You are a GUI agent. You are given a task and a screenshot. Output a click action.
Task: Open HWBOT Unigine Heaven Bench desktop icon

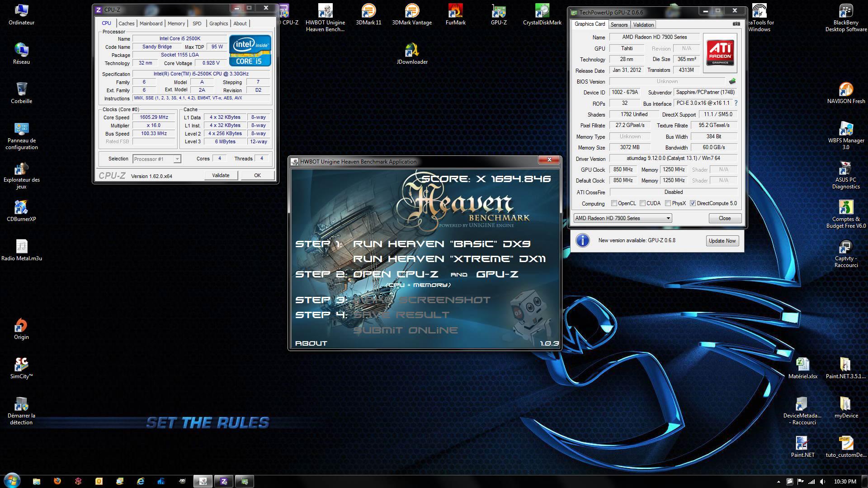click(325, 18)
